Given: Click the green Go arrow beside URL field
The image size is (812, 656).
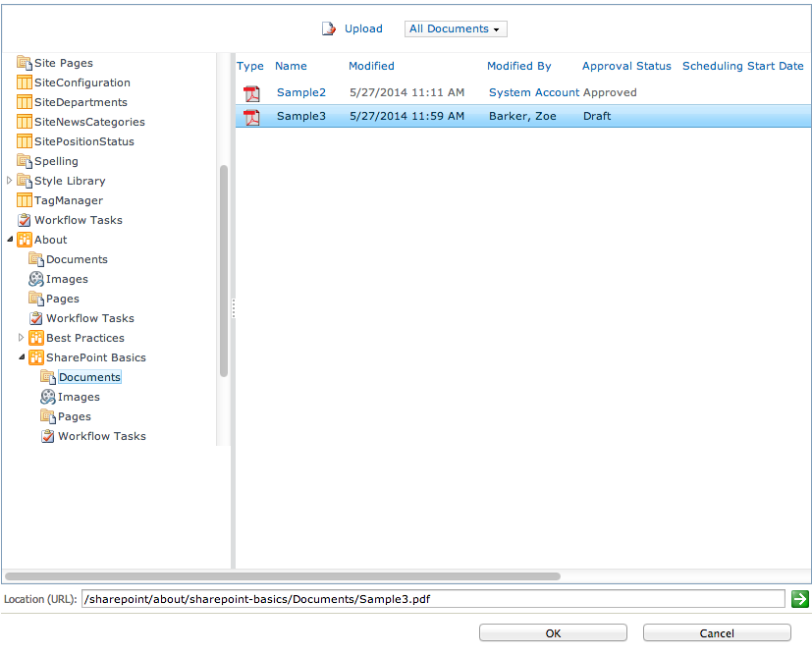Looking at the screenshot, I should 800,599.
